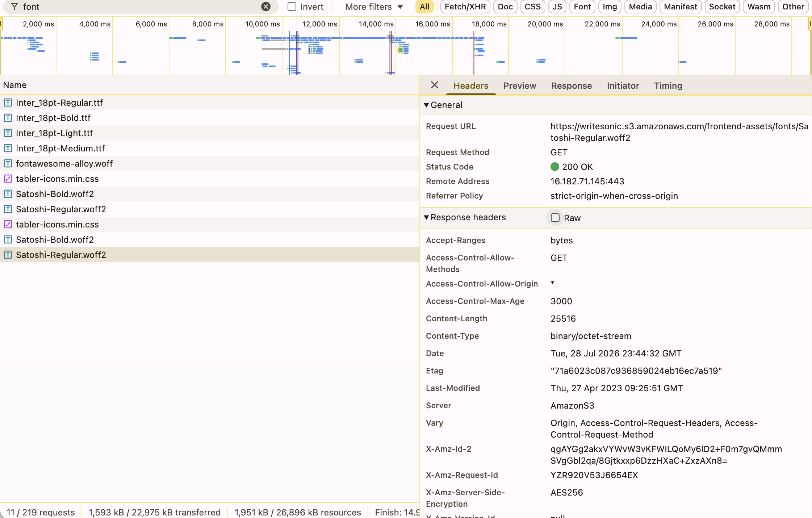Select the Inter_18pt-Medium.ttf request row
The width and height of the screenshot is (812, 518).
click(x=210, y=148)
